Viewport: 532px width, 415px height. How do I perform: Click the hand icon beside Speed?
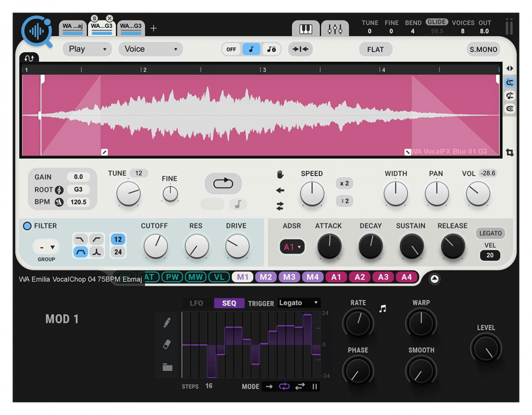(x=280, y=175)
